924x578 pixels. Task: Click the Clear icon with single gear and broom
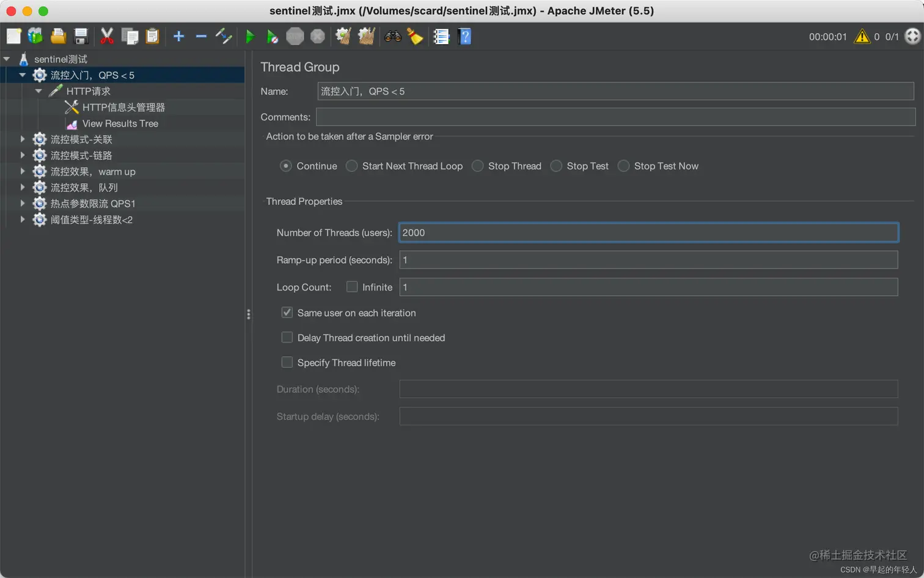coord(343,37)
